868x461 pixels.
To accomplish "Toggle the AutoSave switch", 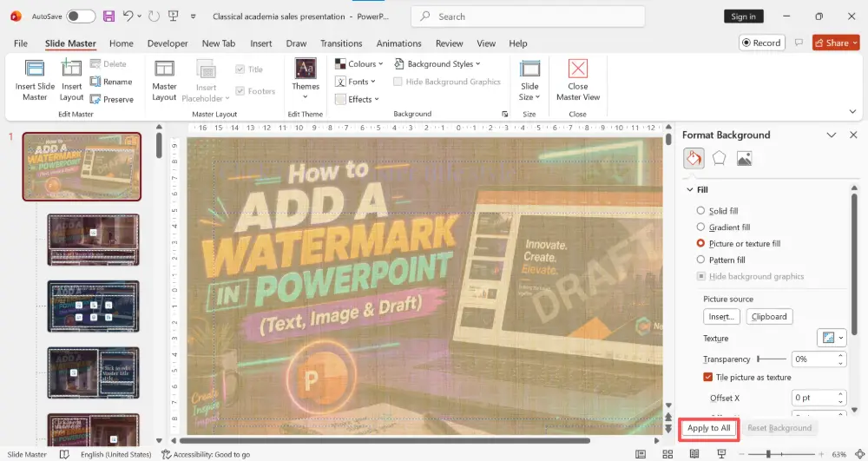I will click(x=81, y=16).
